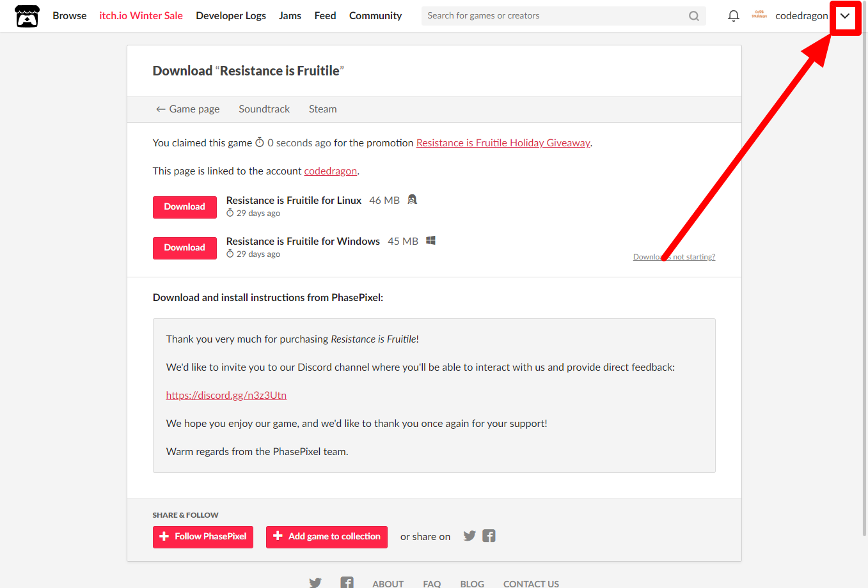Expand the user account dropdown arrow

coord(845,17)
